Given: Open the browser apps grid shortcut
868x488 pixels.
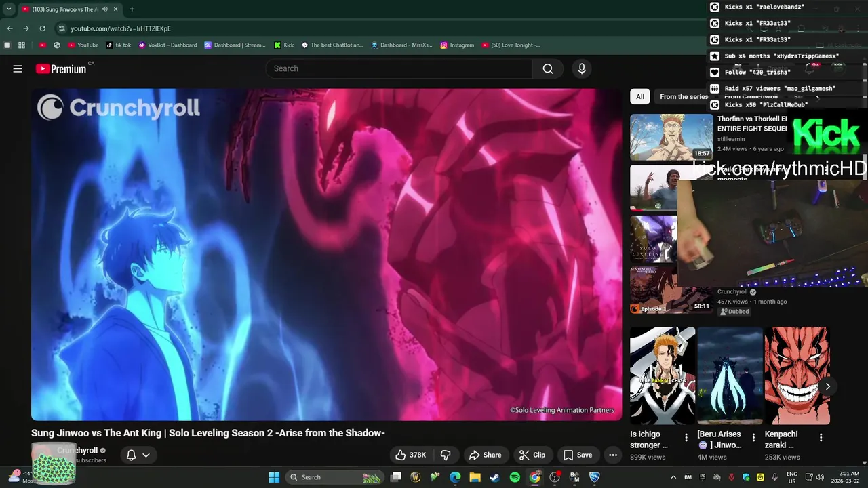Looking at the screenshot, I should tap(22, 45).
